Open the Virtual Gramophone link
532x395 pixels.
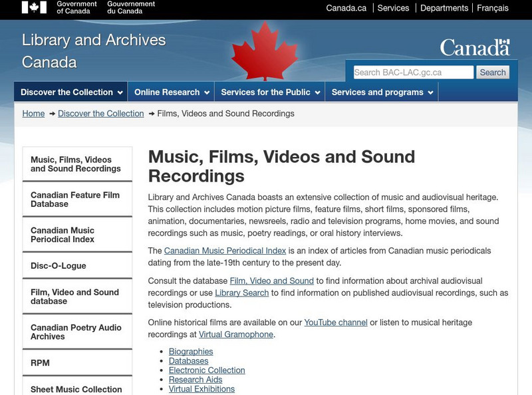236,334
